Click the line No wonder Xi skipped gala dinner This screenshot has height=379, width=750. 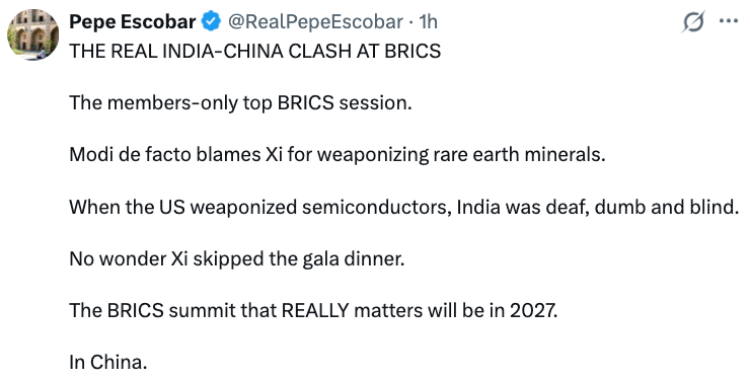click(237, 259)
